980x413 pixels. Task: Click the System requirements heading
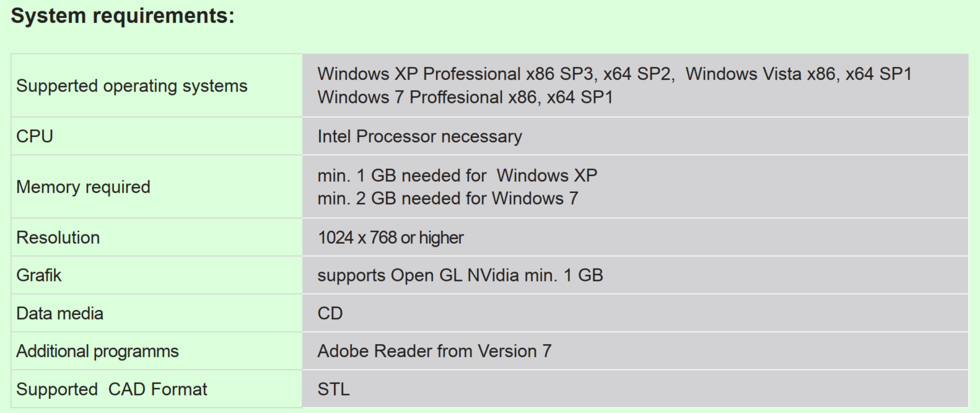123,16
